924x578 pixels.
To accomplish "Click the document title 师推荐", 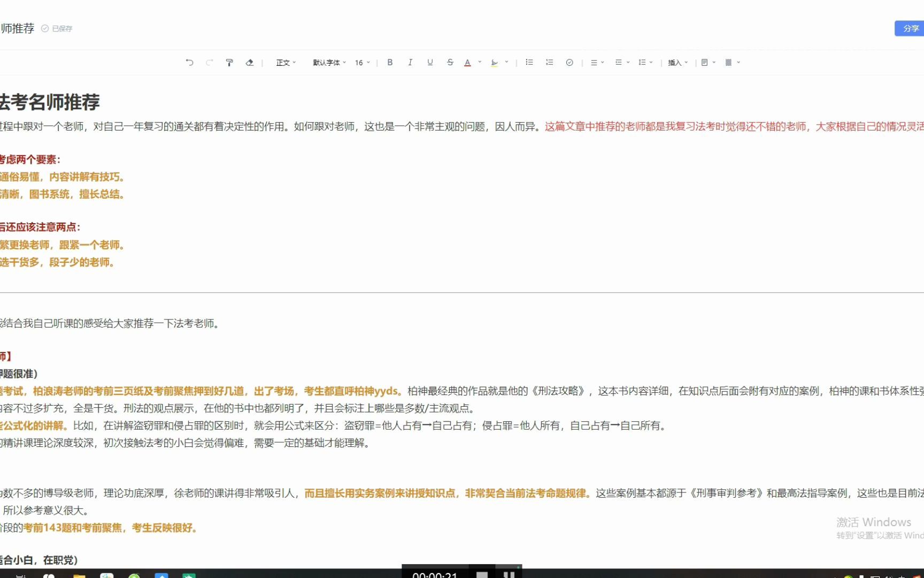I will coord(17,28).
